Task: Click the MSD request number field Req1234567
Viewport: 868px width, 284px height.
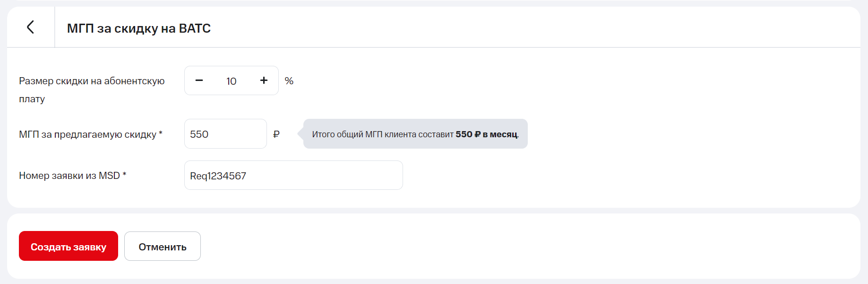Action: tap(293, 176)
